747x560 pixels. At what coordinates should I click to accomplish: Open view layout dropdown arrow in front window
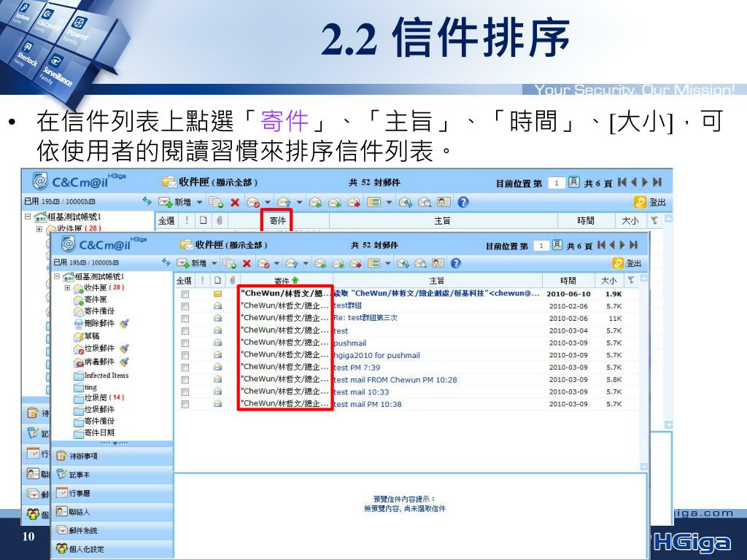[x=388, y=263]
